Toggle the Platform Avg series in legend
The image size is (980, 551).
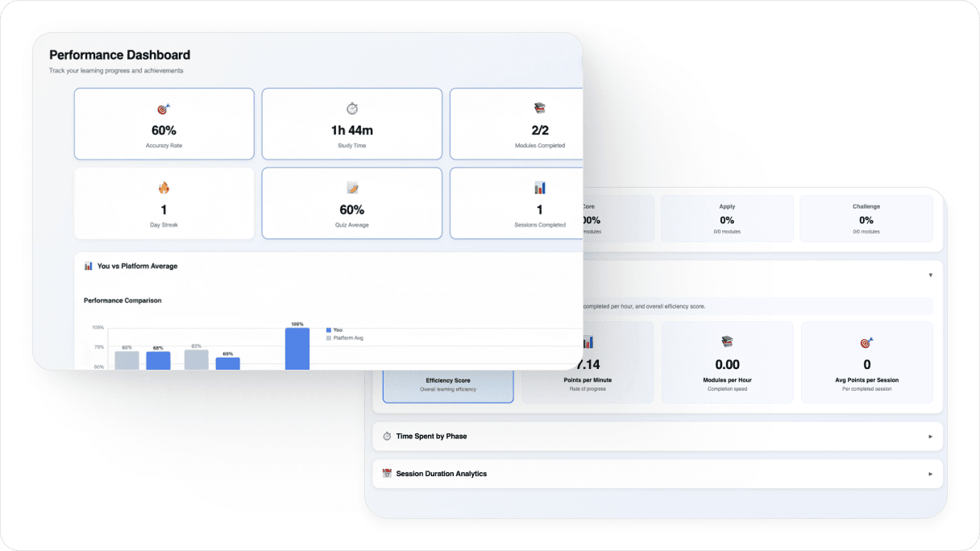pyautogui.click(x=344, y=338)
